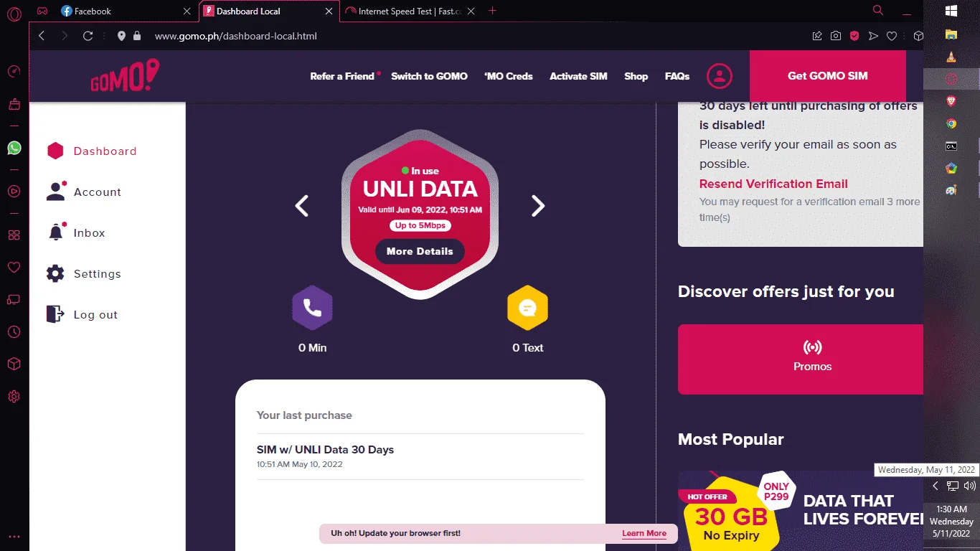This screenshot has height=551, width=980.
Task: Click the yellow text message icon
Action: 528,309
